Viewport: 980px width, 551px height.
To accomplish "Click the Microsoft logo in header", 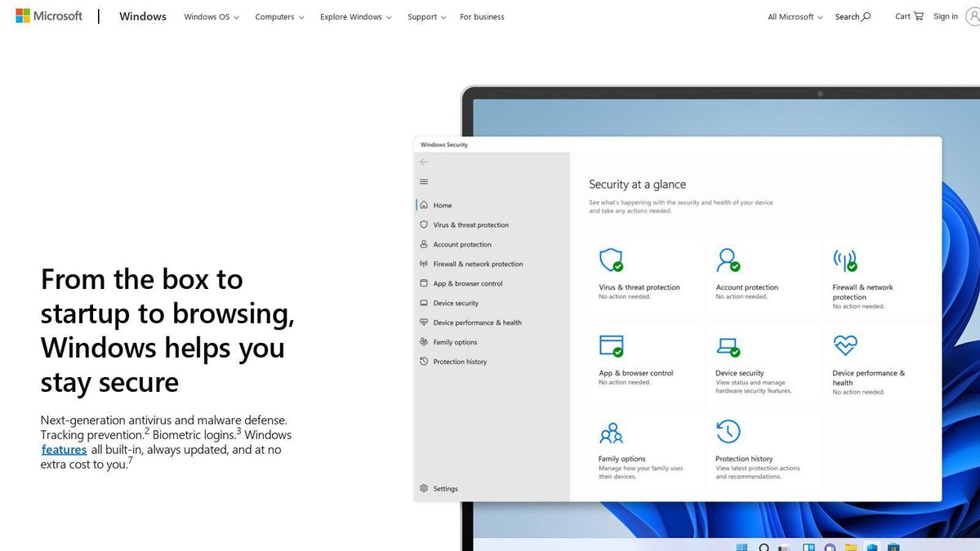I will 49,16.
